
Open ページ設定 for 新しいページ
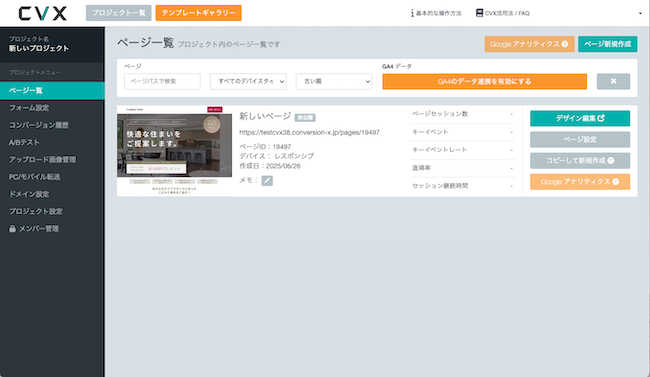pos(580,139)
